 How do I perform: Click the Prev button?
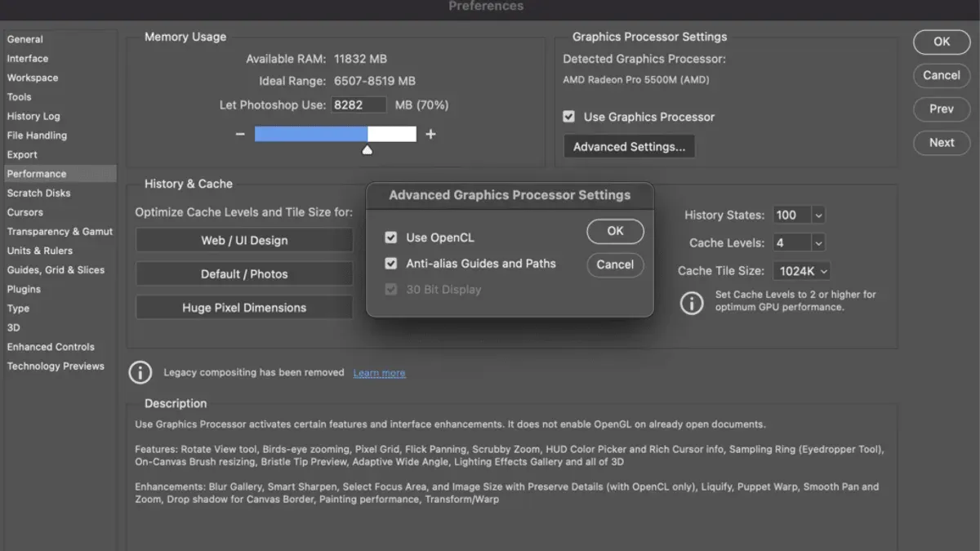click(942, 109)
